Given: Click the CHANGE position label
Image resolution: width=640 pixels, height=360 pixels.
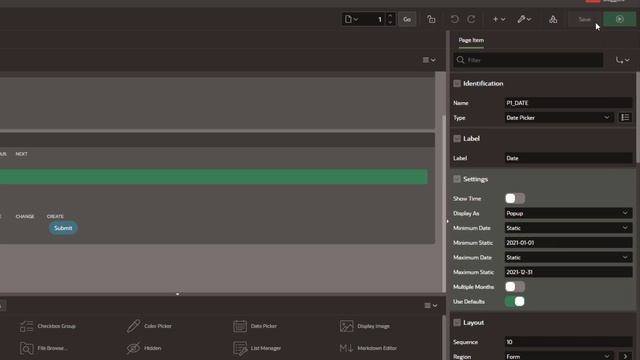Looking at the screenshot, I should pos(25,216).
